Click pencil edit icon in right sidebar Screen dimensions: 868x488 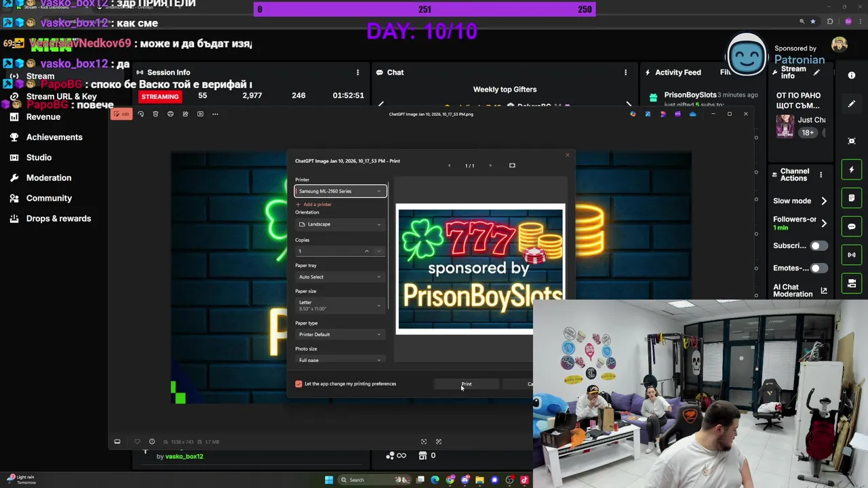coord(852,104)
